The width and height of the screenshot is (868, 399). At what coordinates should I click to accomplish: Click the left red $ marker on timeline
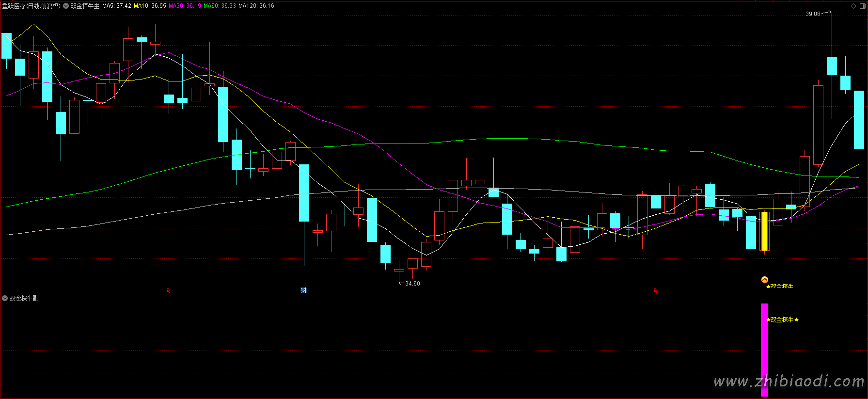[168, 291]
